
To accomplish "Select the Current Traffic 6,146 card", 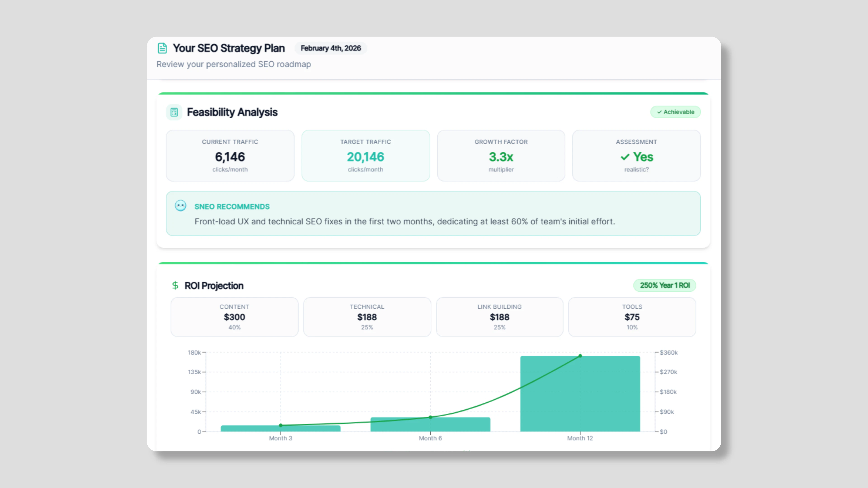I will pos(230,156).
